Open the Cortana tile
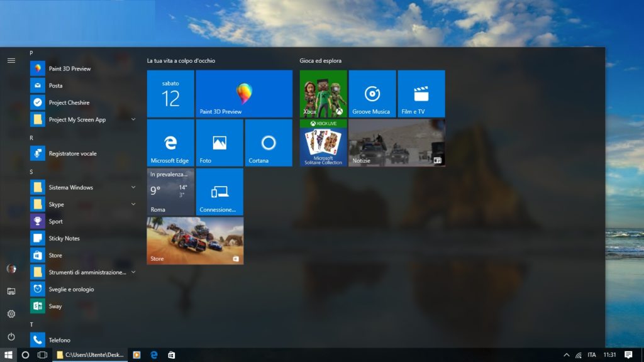 269,143
